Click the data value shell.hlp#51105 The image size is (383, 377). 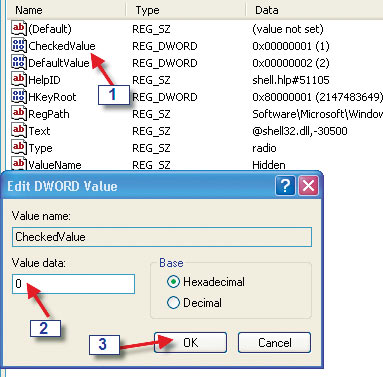pos(291,80)
